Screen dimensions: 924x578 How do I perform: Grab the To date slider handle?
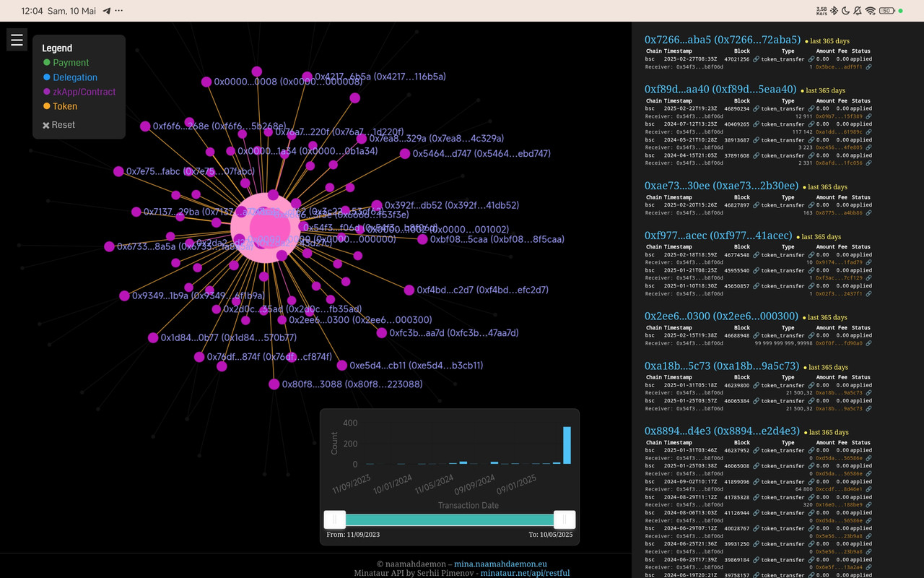click(x=565, y=519)
